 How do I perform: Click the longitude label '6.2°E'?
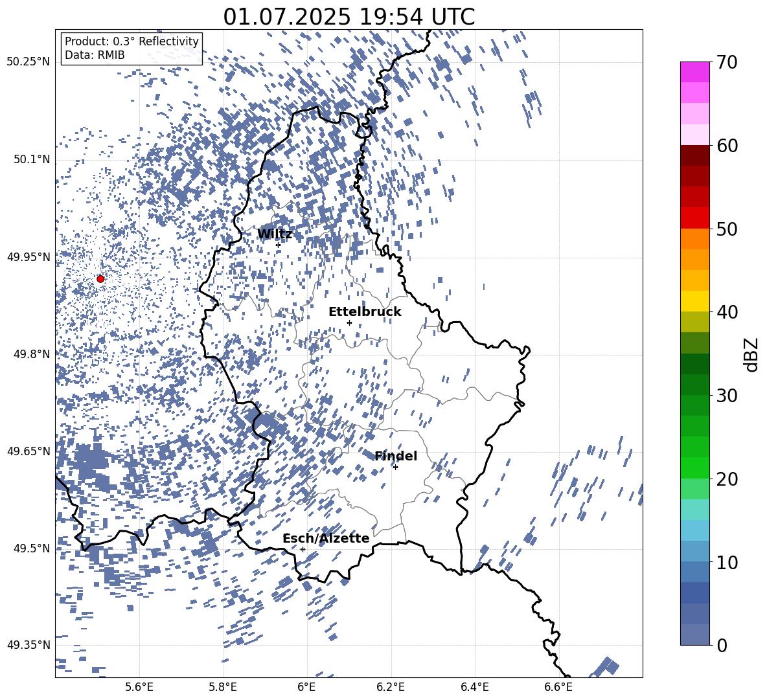pyautogui.click(x=391, y=687)
